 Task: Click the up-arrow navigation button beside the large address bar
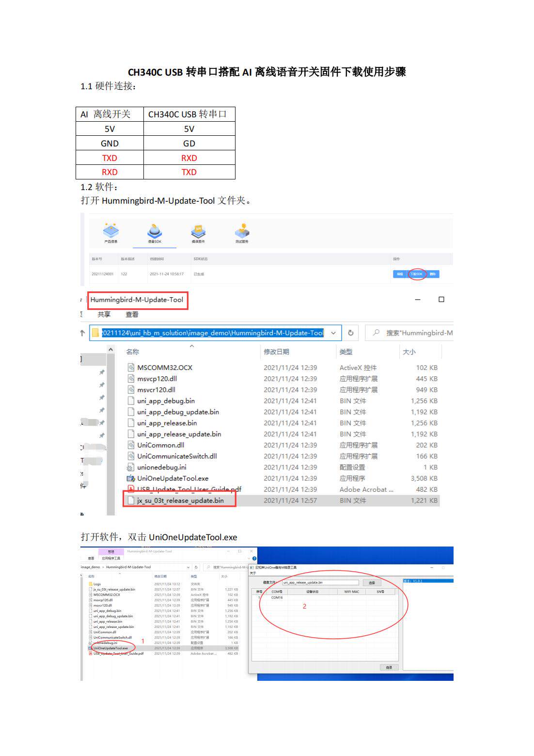click(82, 333)
